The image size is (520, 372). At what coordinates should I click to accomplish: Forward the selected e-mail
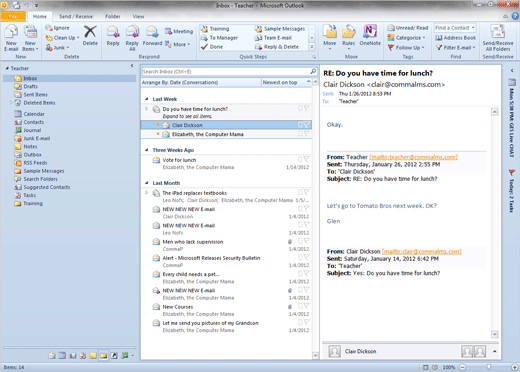(152, 36)
